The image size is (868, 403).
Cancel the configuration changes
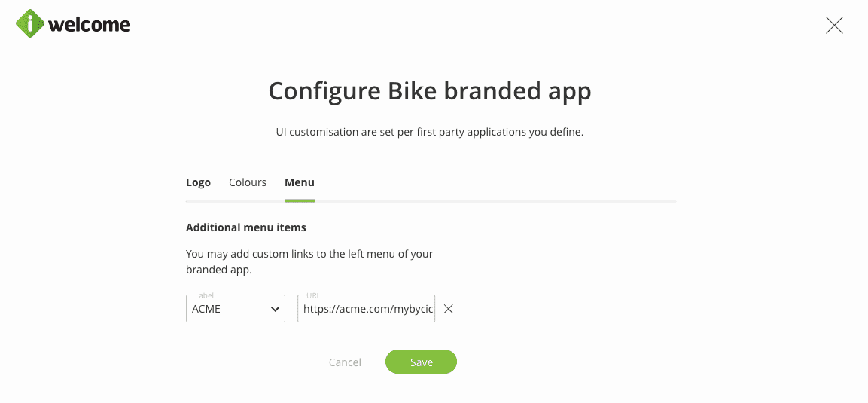click(x=345, y=362)
